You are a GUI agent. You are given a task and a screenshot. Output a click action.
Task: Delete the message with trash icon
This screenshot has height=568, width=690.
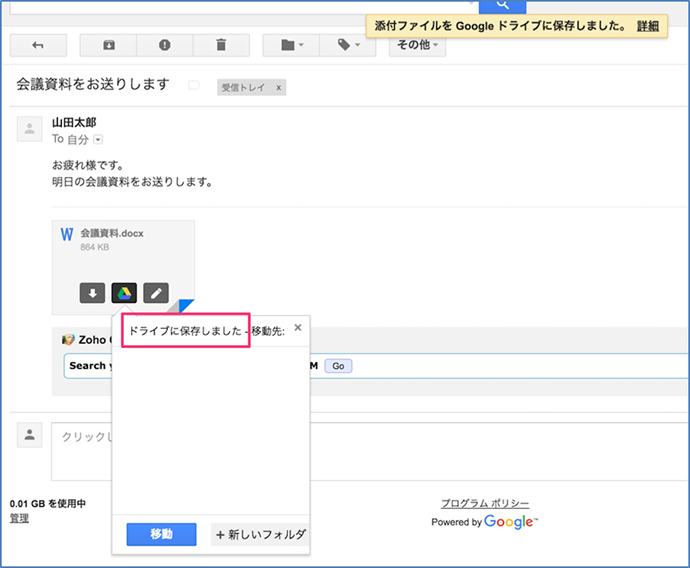pyautogui.click(x=221, y=45)
